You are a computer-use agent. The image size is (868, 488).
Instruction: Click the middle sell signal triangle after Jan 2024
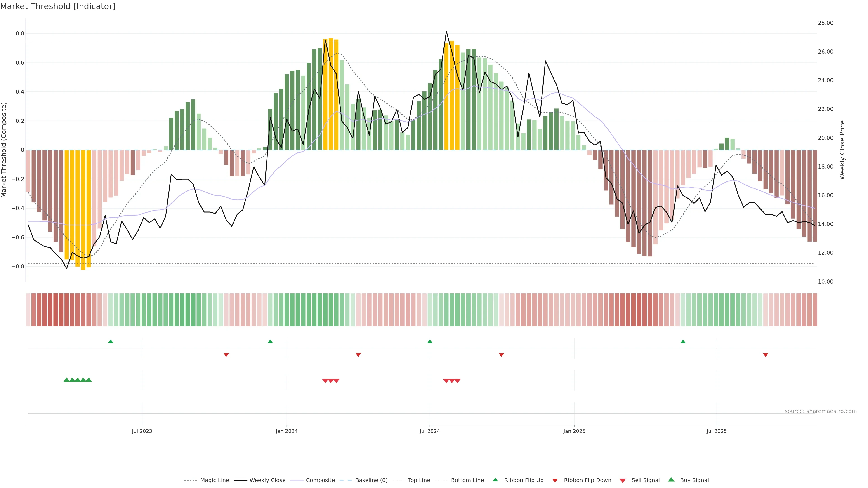point(331,381)
